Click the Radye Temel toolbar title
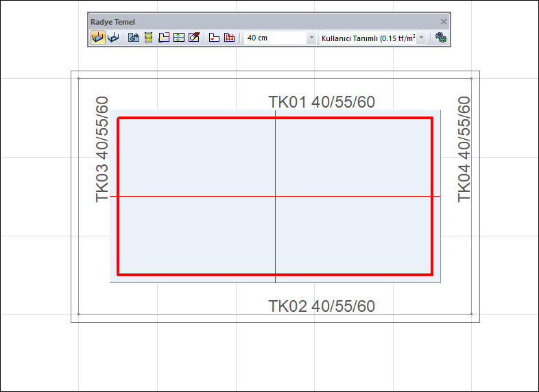The image size is (539, 392). coord(112,22)
